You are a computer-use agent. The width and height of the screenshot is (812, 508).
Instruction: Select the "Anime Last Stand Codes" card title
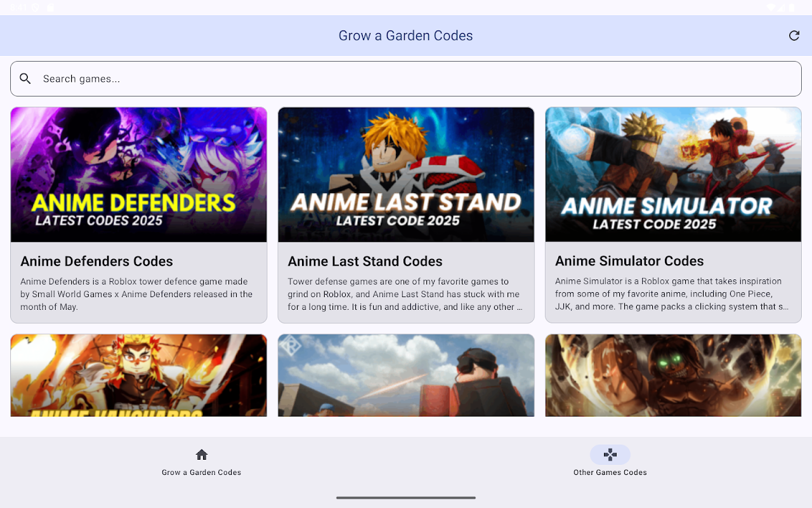pyautogui.click(x=365, y=261)
